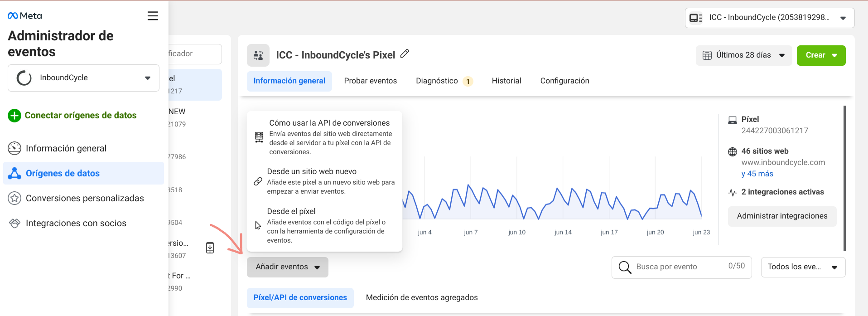Click the Diagnóstico warning badge 1
This screenshot has height=316, width=868.
[468, 82]
